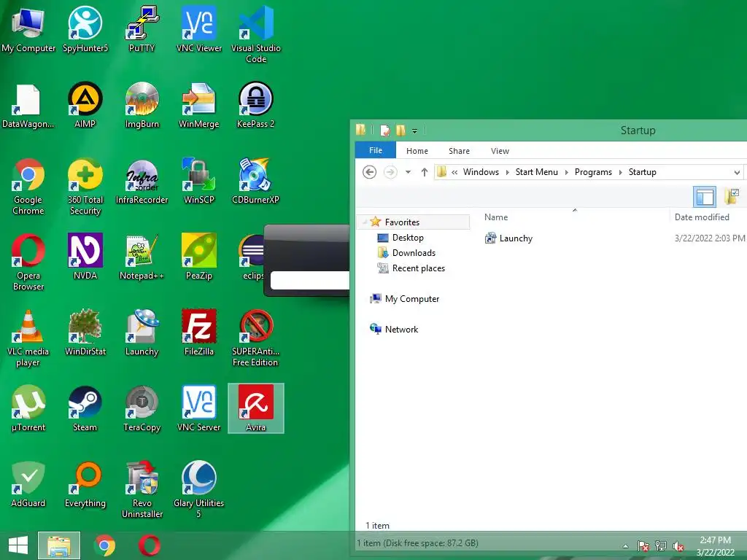Viewport: 747px width, 560px height.
Task: Select the WinSCP desktop shortcut
Action: point(198,181)
